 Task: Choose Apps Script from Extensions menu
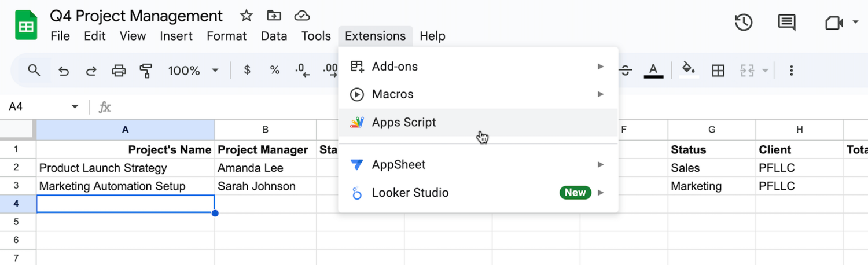pyautogui.click(x=403, y=123)
